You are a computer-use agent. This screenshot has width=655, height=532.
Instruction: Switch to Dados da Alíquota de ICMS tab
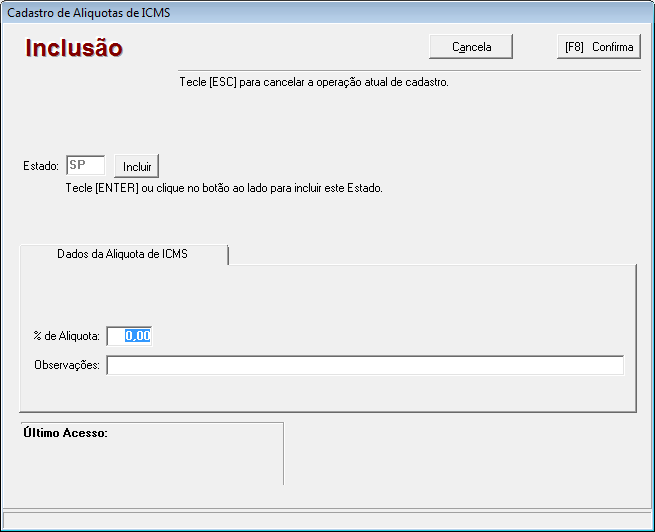(x=123, y=254)
